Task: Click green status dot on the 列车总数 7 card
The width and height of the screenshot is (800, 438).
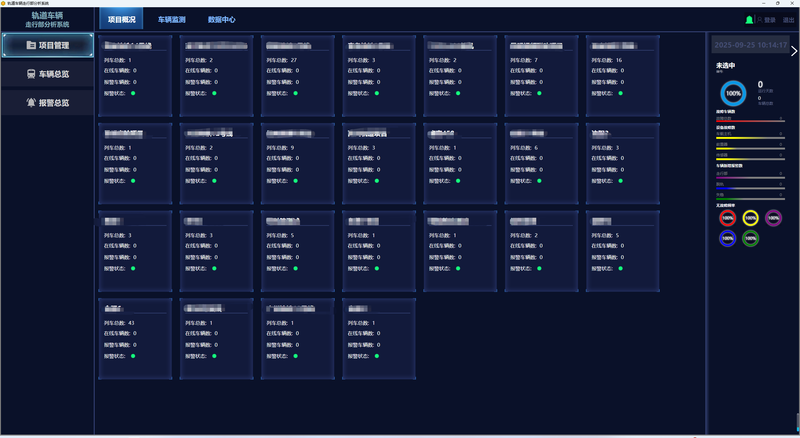Action: (x=539, y=93)
